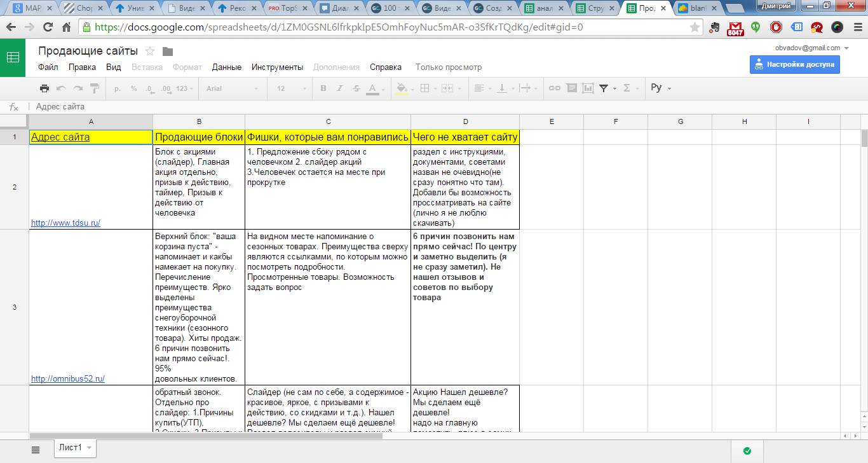Screen dimensions: 868x463
Task: Open the Chrome hamburger menu
Action: tap(855, 27)
